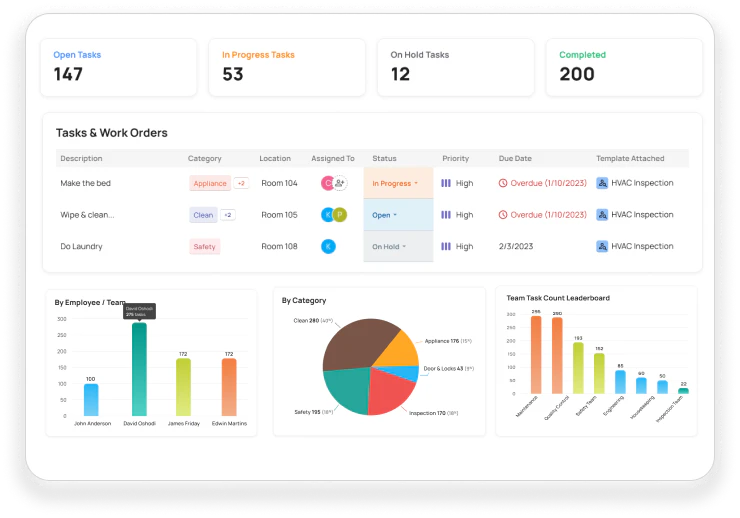Click the K avatar in Do Laundry row

coord(328,246)
